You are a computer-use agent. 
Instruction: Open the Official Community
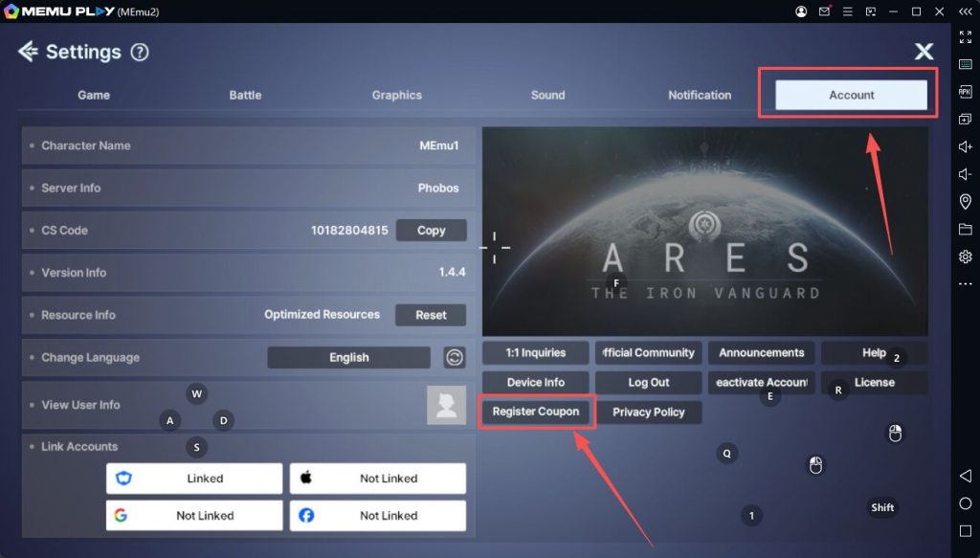(648, 352)
